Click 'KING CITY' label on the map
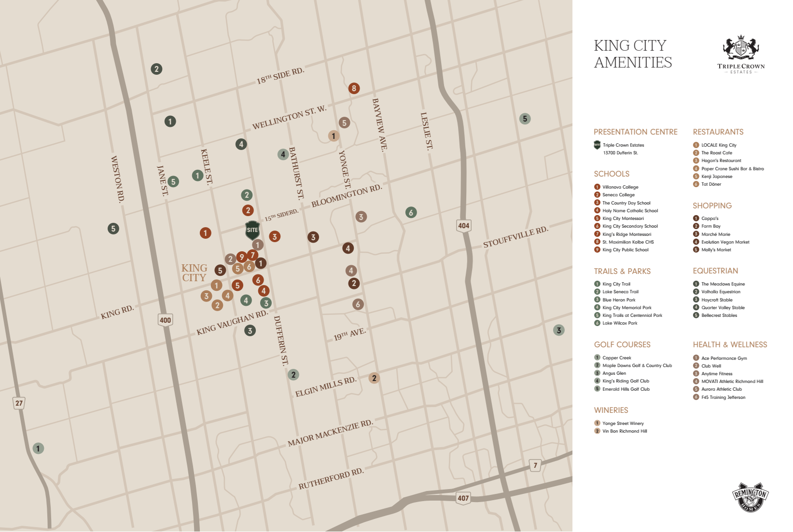Image resolution: width=793 pixels, height=532 pixels. pyautogui.click(x=194, y=273)
